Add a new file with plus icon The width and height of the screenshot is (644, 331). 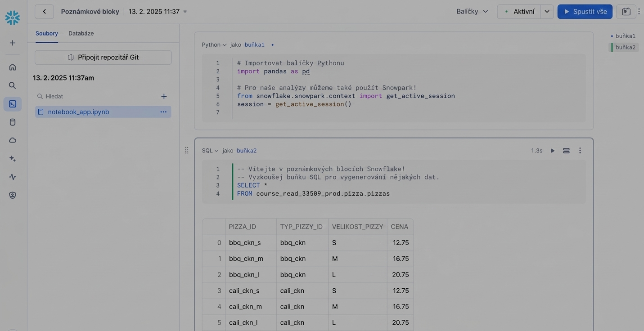click(164, 96)
